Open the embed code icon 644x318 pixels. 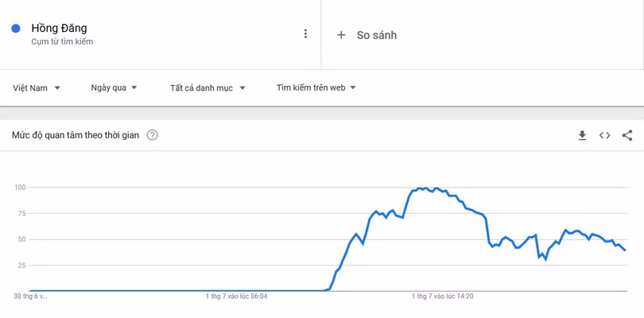pos(604,135)
